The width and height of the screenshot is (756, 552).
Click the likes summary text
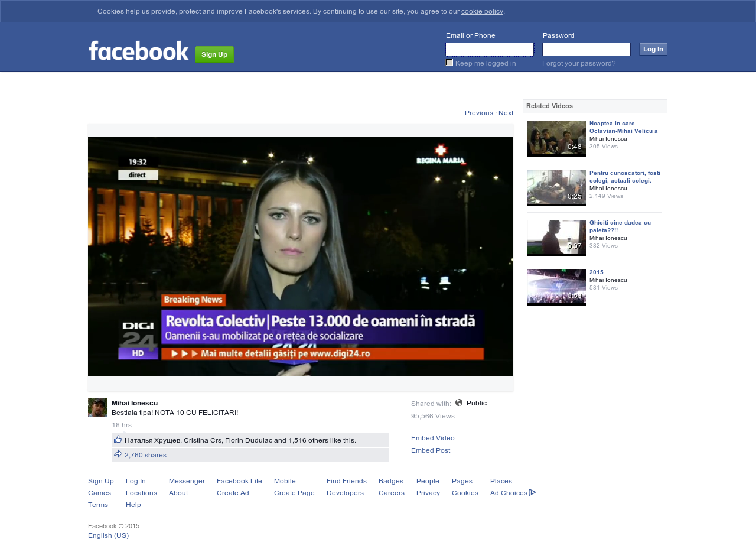pos(240,440)
